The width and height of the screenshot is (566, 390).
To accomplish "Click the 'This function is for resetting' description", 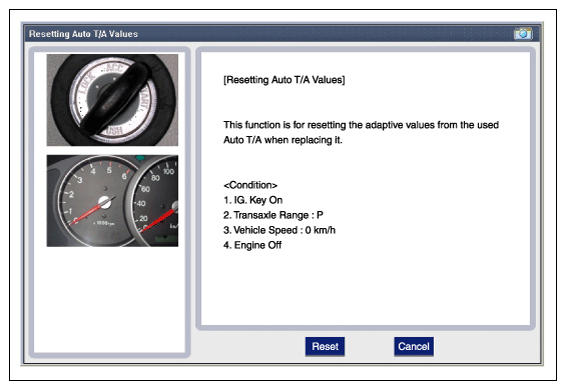I will tap(361, 132).
